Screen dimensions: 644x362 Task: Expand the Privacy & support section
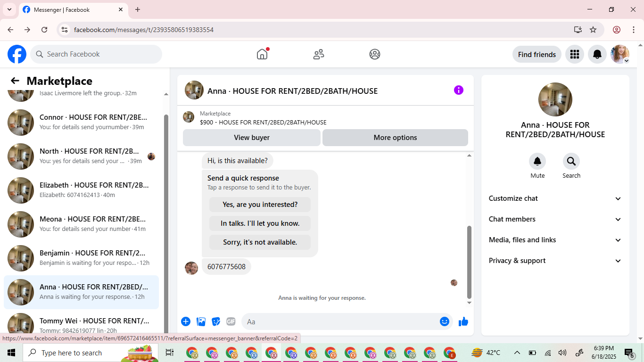coord(555,261)
